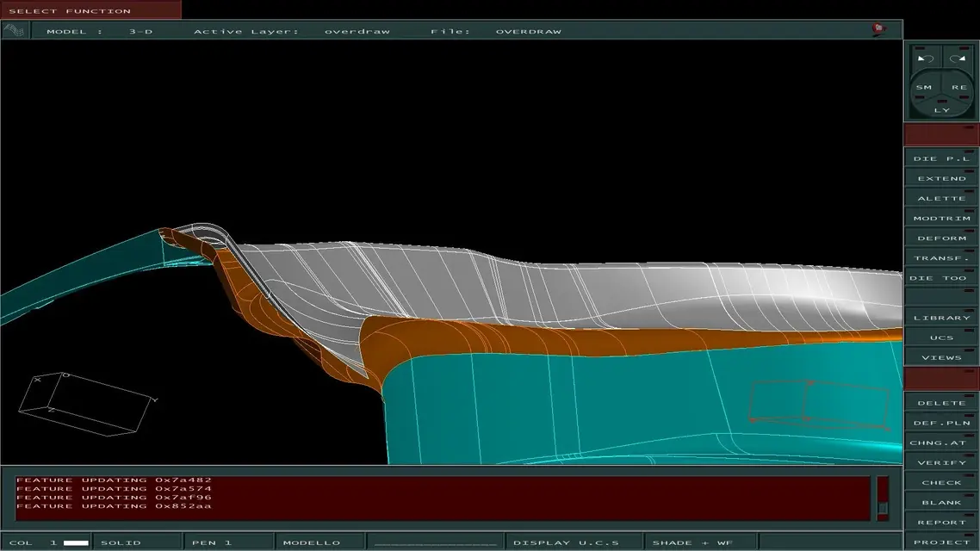Click the CHNG.AT button
This screenshot has width=980, height=551.
[x=941, y=443]
